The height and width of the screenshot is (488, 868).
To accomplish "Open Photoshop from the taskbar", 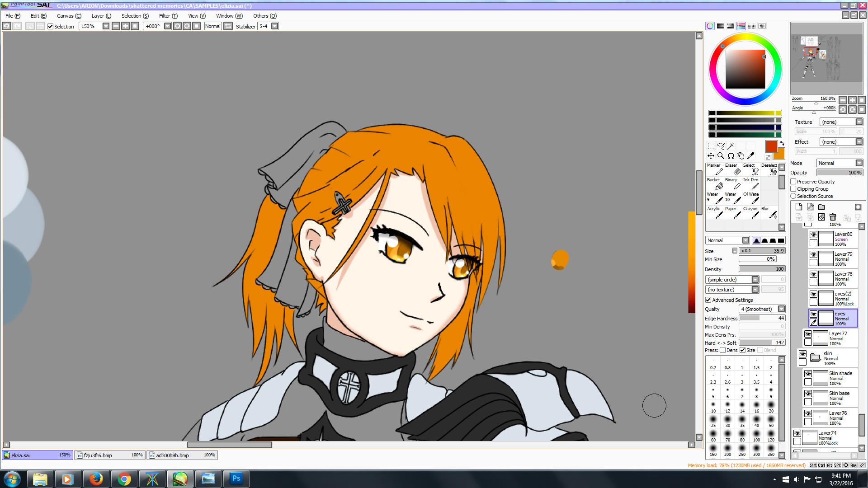I will click(236, 479).
